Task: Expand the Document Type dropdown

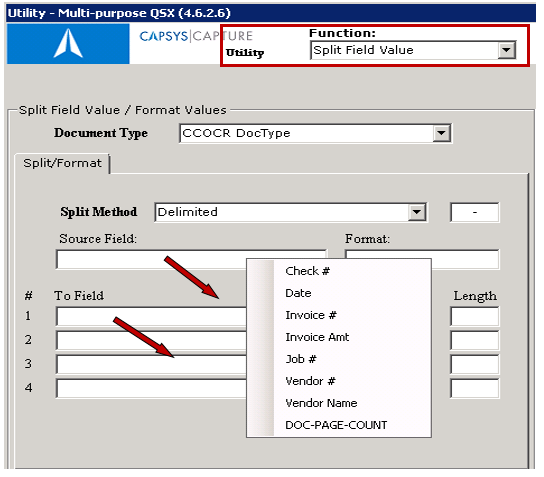Action: click(x=441, y=133)
